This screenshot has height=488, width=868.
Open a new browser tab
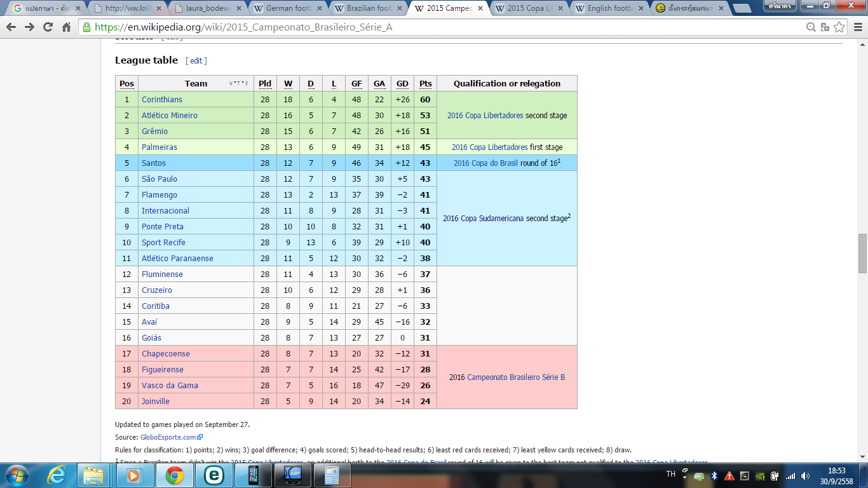click(741, 8)
